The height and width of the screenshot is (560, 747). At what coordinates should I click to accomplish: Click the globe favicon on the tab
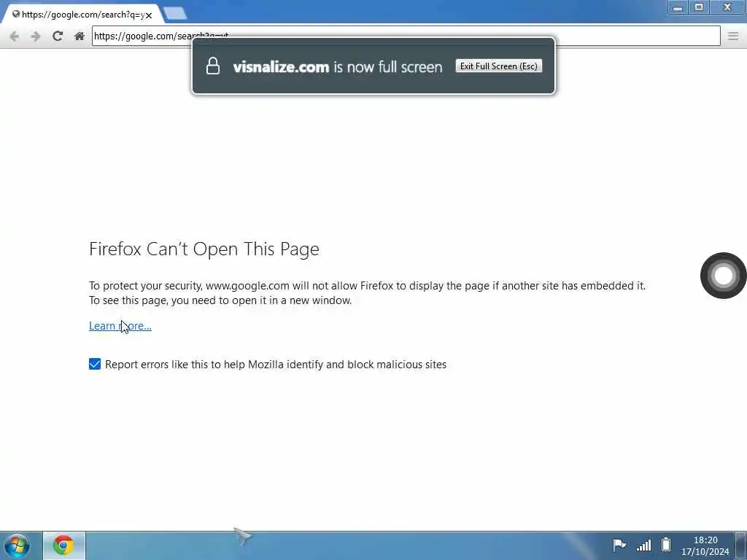tap(16, 15)
